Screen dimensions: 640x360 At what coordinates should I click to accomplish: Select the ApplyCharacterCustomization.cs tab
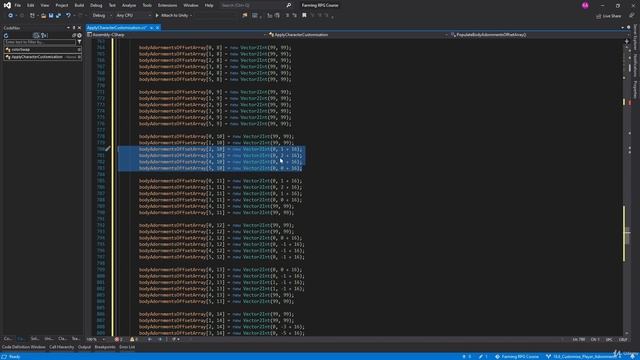click(x=117, y=28)
